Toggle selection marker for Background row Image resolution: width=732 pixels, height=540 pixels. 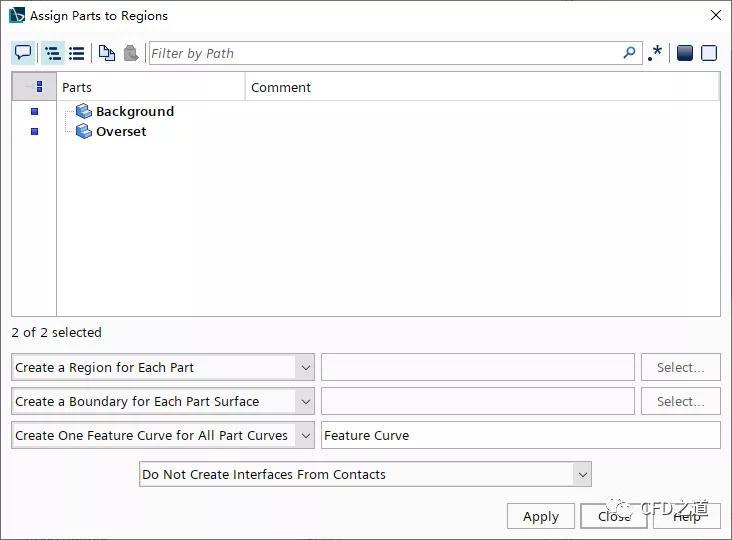point(34,111)
